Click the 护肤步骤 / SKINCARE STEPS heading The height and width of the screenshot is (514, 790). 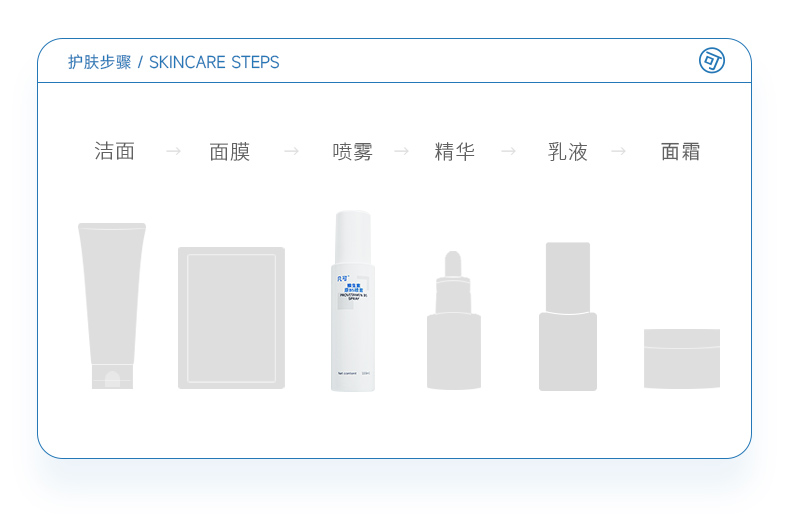coord(174,62)
